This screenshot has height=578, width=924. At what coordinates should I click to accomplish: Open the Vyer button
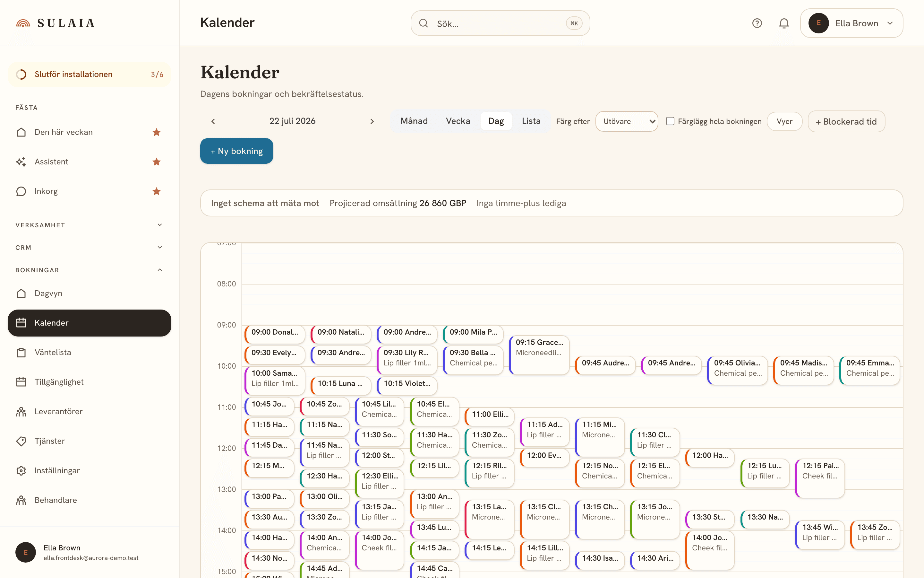(784, 122)
